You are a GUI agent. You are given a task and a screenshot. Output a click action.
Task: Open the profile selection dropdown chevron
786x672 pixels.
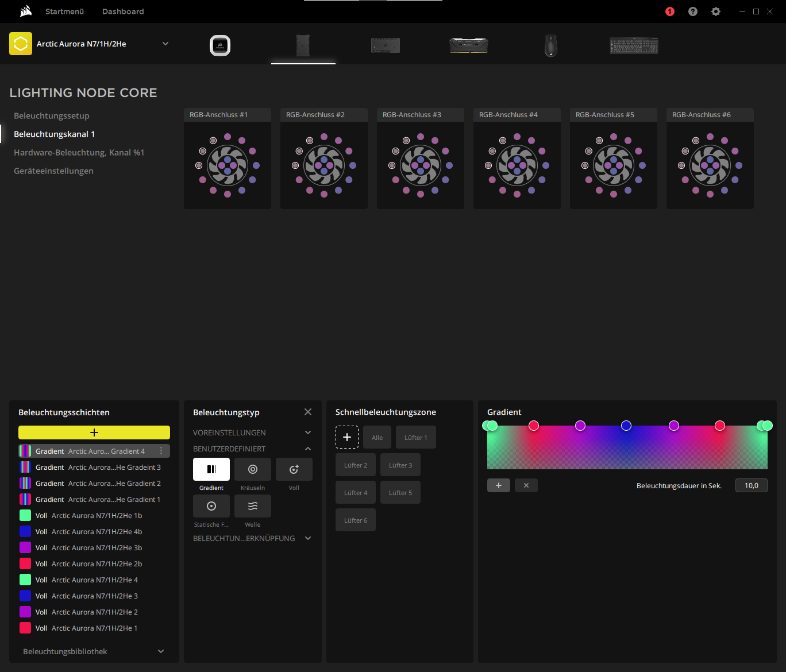(x=165, y=44)
